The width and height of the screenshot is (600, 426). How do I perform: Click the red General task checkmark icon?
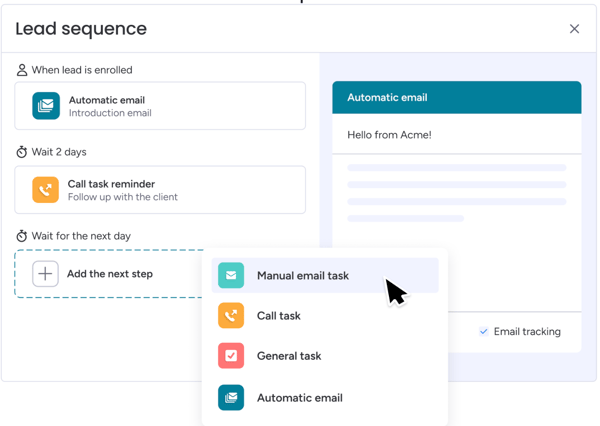(231, 356)
